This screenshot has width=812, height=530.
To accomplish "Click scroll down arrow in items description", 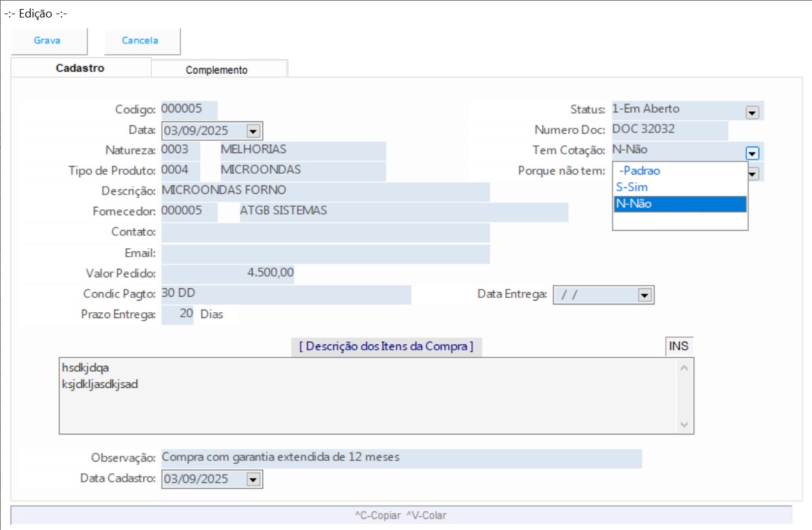I will coord(685,425).
